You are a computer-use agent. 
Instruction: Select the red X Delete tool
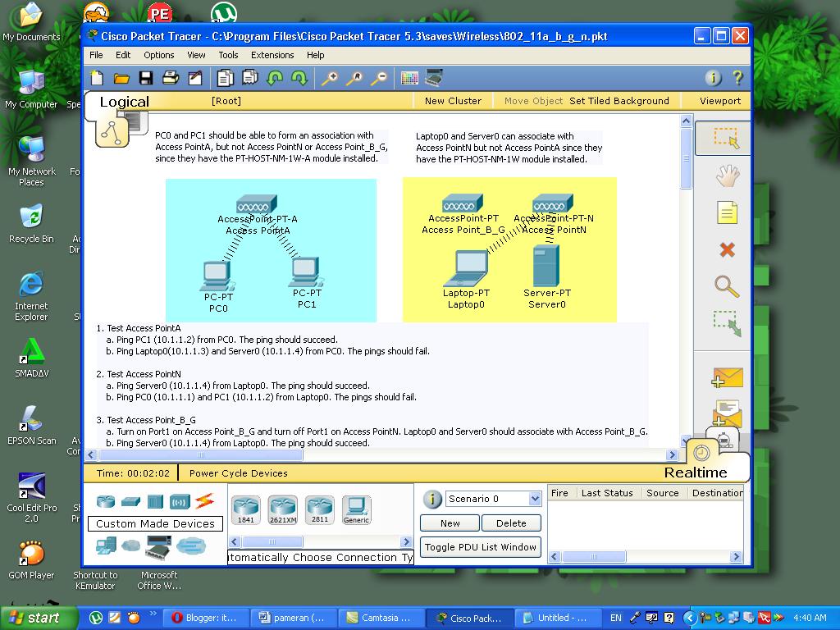pos(727,249)
